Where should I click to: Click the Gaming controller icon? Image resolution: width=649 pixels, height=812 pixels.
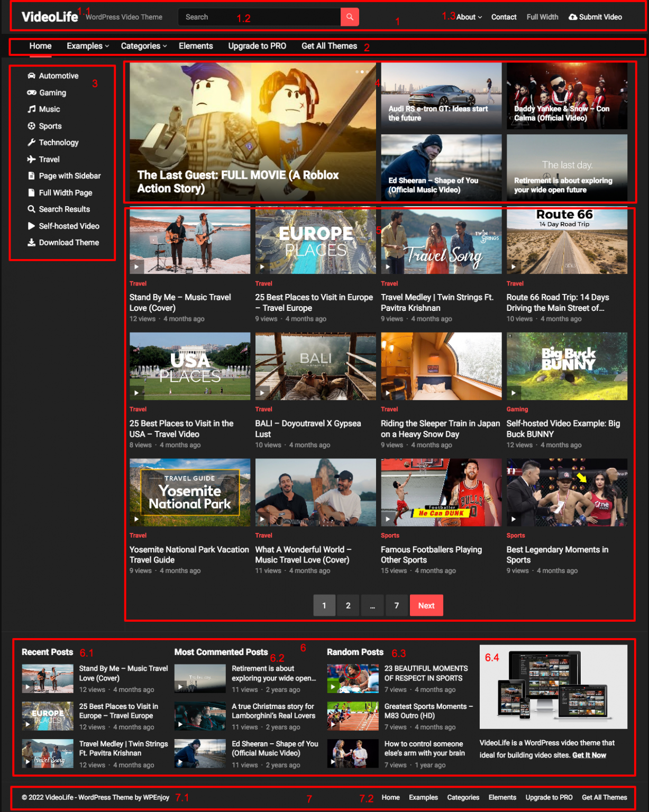coord(32,93)
